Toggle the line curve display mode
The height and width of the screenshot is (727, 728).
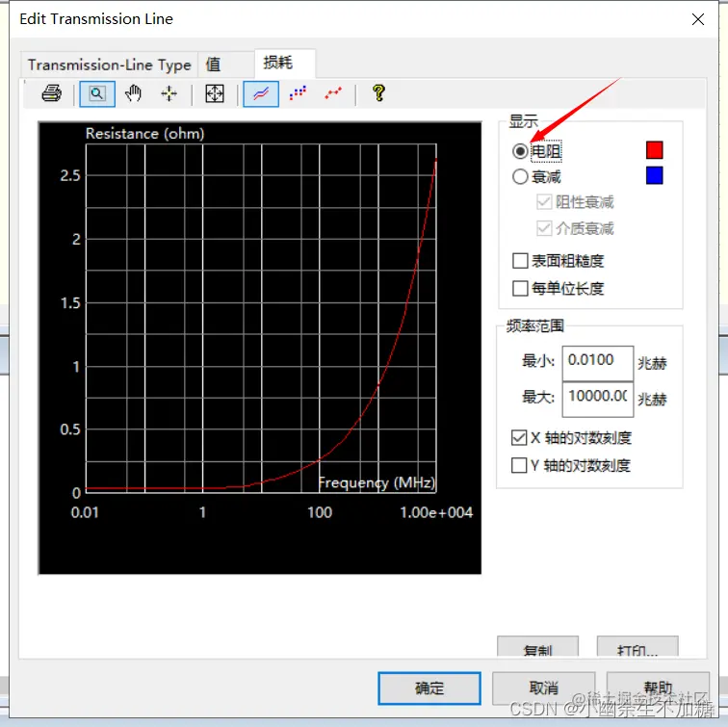261,93
